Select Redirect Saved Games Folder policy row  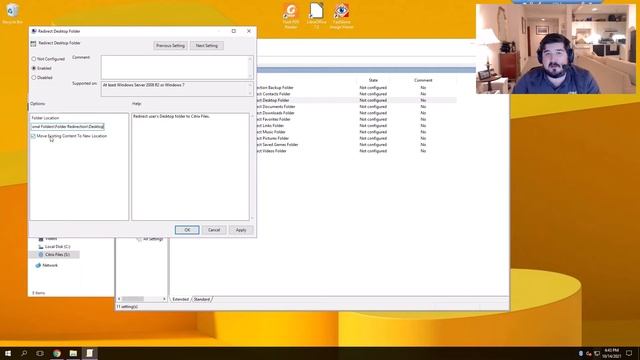click(x=355, y=144)
